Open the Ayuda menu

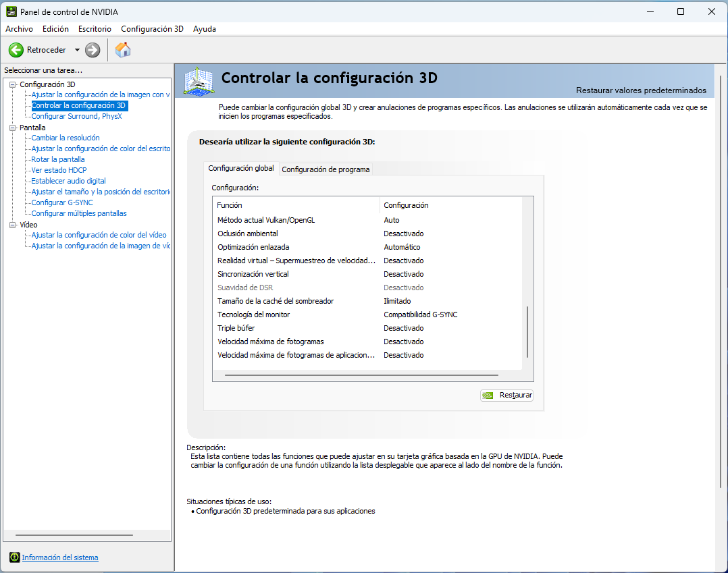point(204,29)
